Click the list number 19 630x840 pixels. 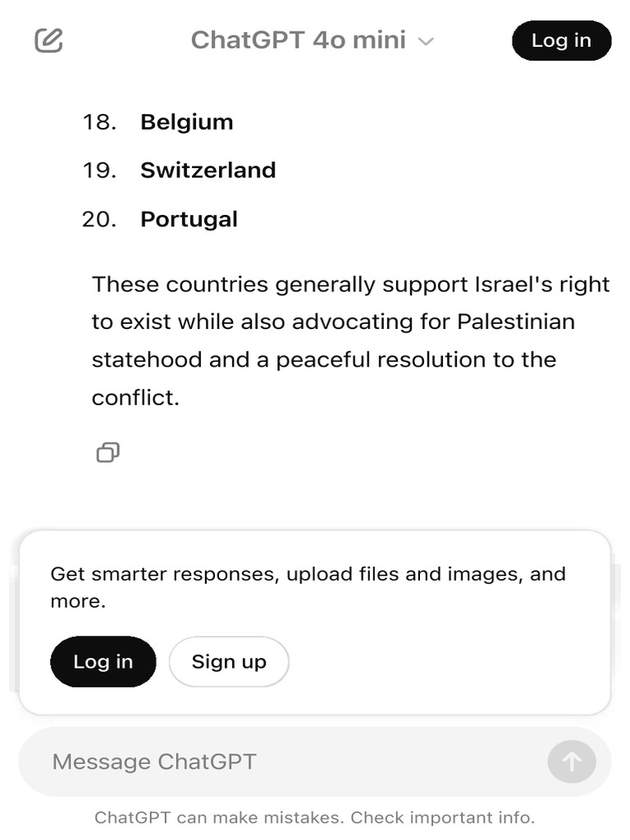(x=99, y=171)
